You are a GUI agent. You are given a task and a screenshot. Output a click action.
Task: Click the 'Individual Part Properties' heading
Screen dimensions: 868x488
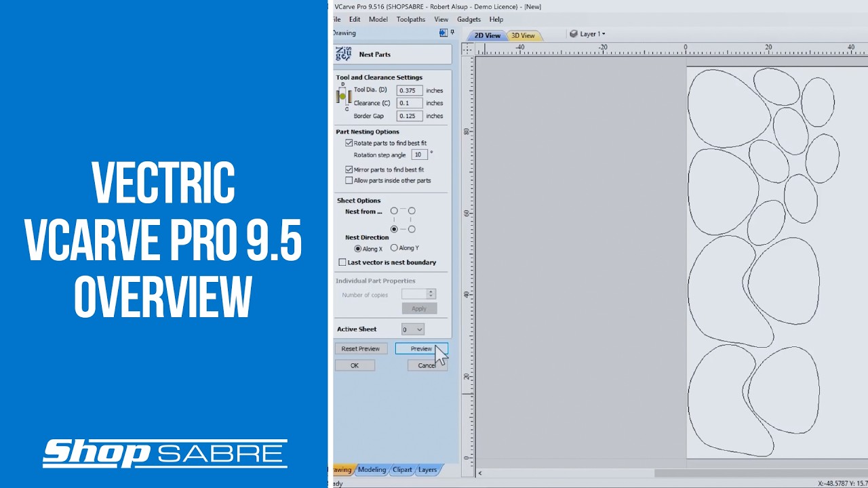(x=376, y=281)
